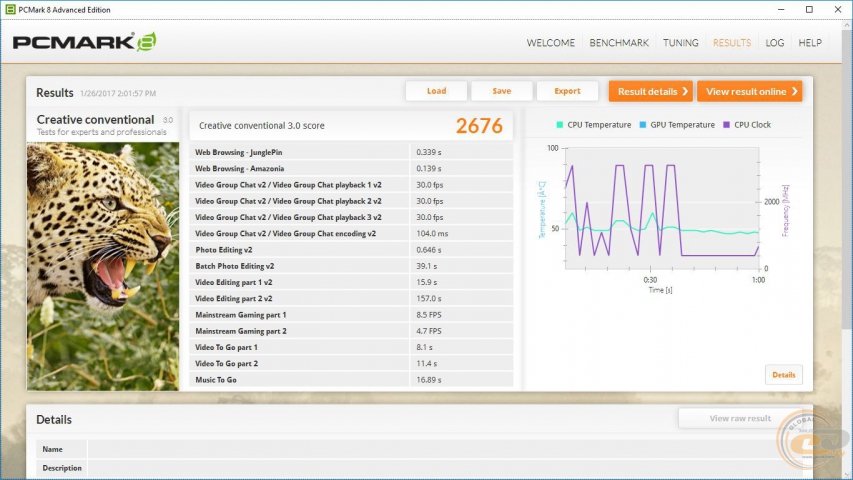Click the Load button
Screen dimensions: 853x480
[x=436, y=91]
